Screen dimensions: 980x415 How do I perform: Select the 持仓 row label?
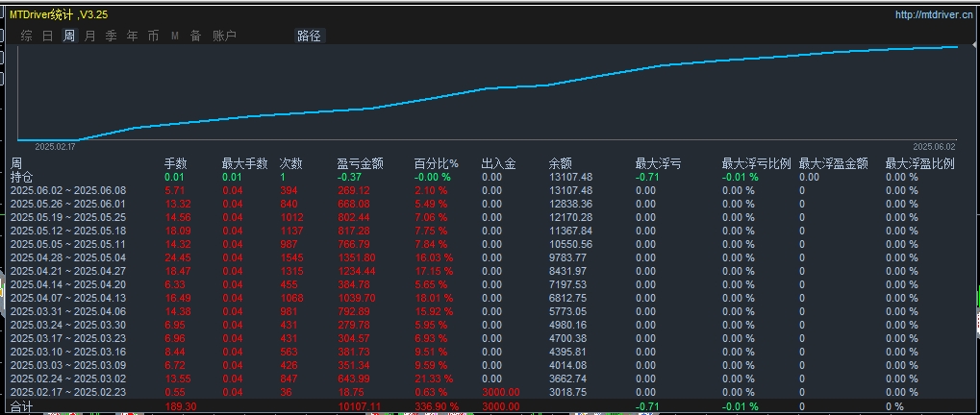(21, 177)
